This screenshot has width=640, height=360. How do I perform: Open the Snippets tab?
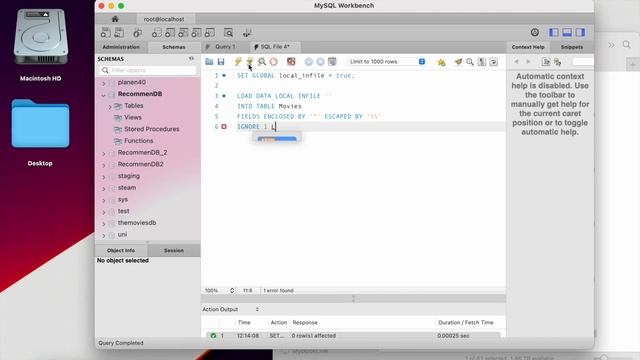[x=571, y=47]
